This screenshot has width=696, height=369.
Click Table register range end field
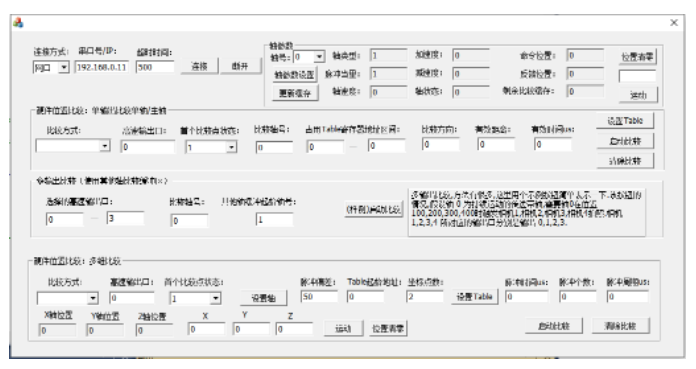386,146
